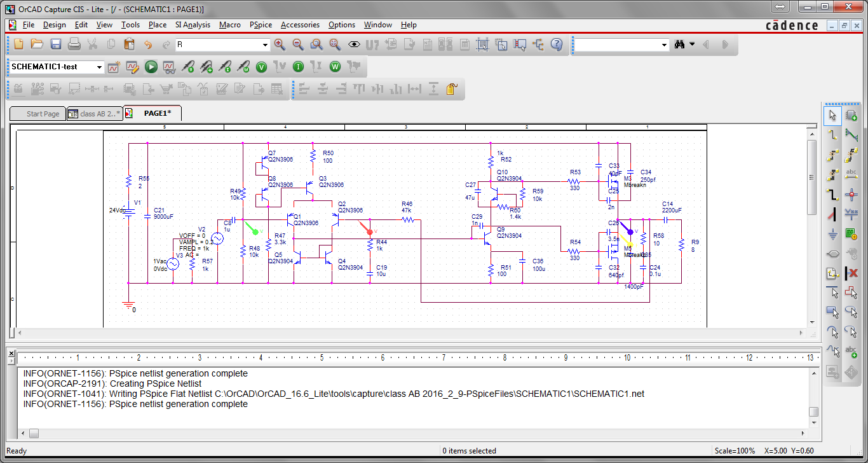This screenshot has height=463, width=868.
Task: Run PSpice simulation with green play button
Action: click(x=151, y=67)
